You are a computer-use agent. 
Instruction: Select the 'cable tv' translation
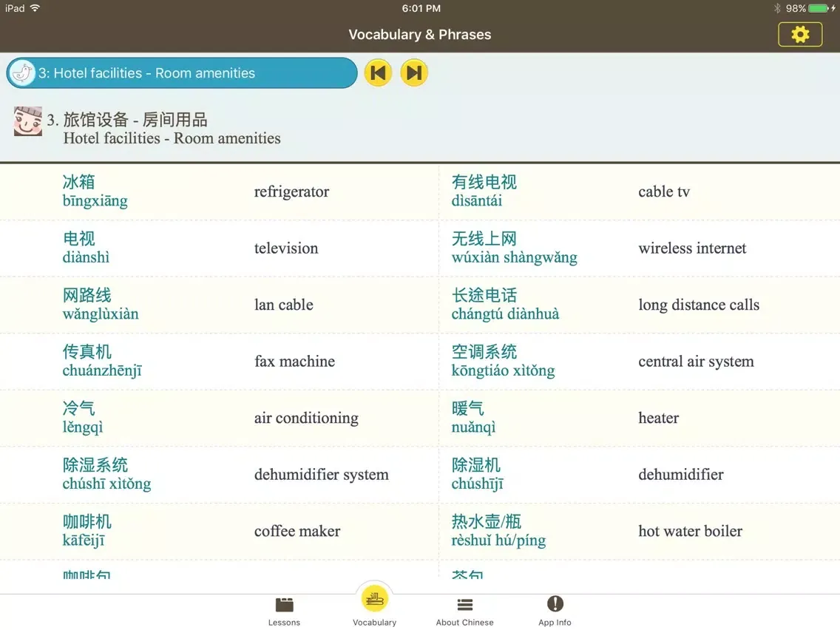click(x=664, y=192)
